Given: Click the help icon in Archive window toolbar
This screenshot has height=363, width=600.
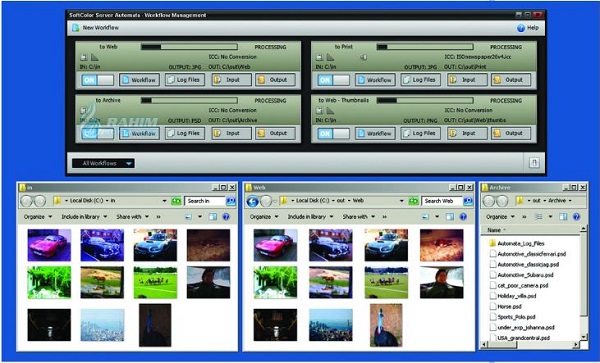Looking at the screenshot, I should (576, 217).
